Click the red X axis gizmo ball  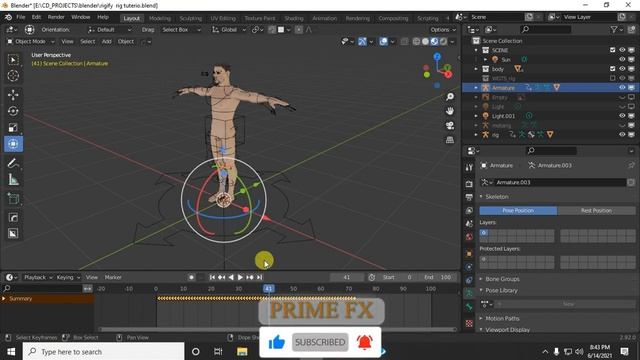tap(448, 74)
